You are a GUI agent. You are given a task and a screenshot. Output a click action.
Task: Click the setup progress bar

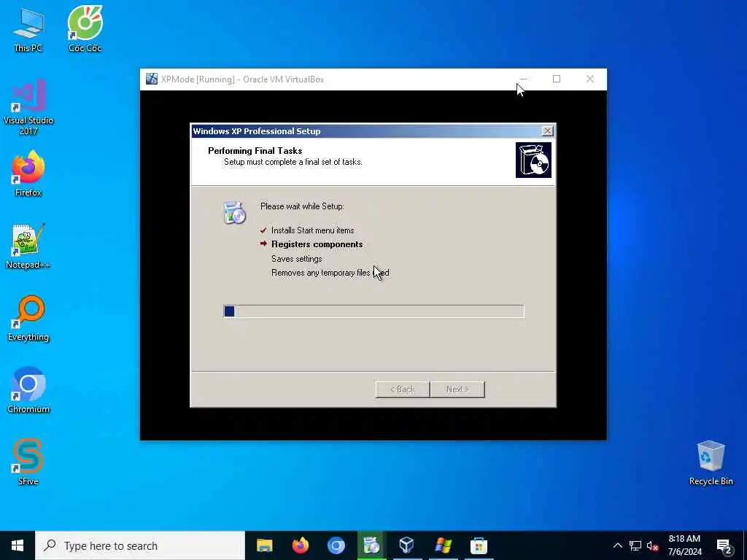(373, 311)
